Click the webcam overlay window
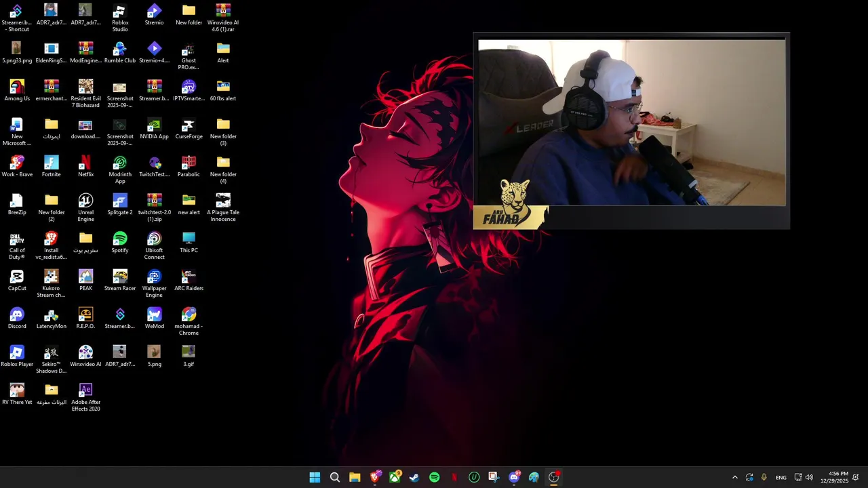Image resolution: width=868 pixels, height=488 pixels. 631,130
